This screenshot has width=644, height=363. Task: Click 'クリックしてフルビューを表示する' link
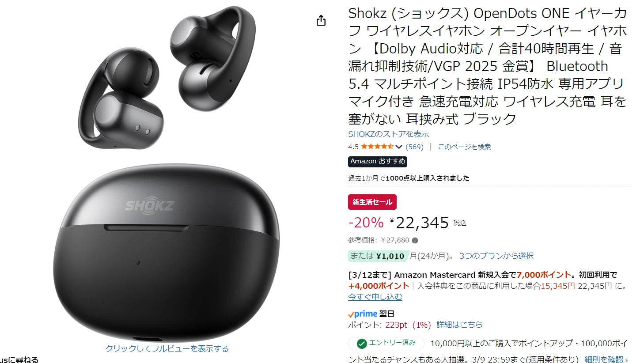167,348
